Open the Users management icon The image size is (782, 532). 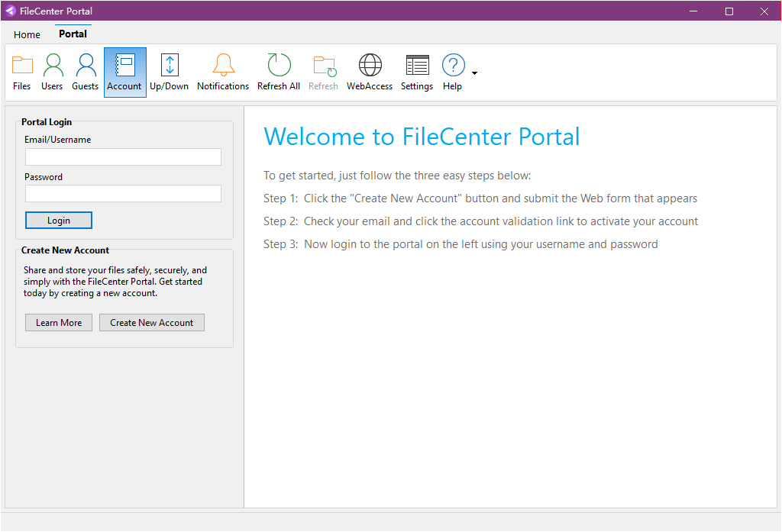pyautogui.click(x=52, y=73)
